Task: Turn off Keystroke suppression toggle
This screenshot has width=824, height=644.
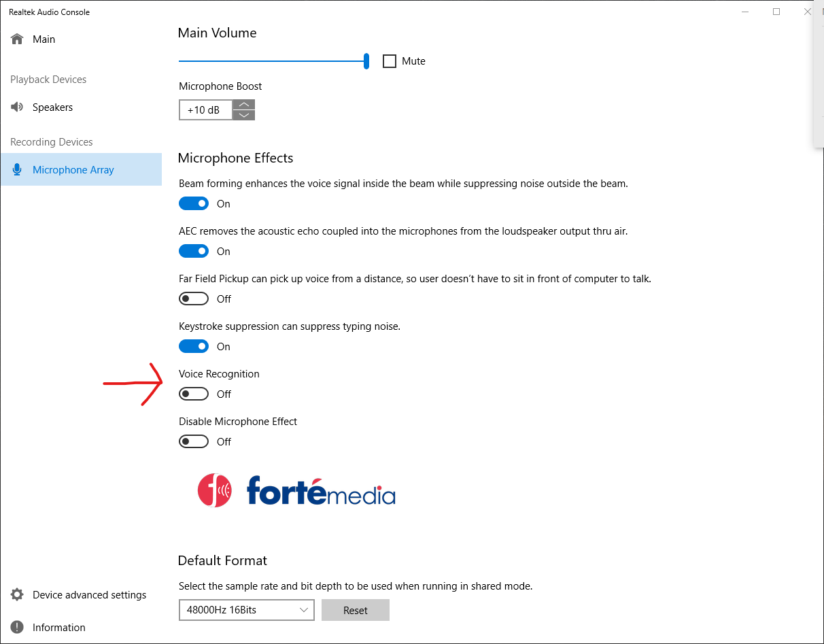Action: [194, 346]
